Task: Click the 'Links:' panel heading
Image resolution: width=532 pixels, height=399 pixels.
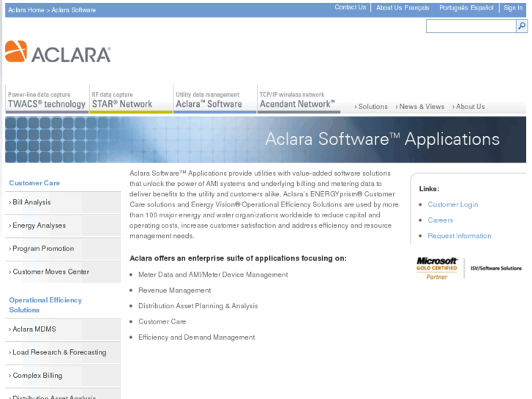Action: coord(429,189)
